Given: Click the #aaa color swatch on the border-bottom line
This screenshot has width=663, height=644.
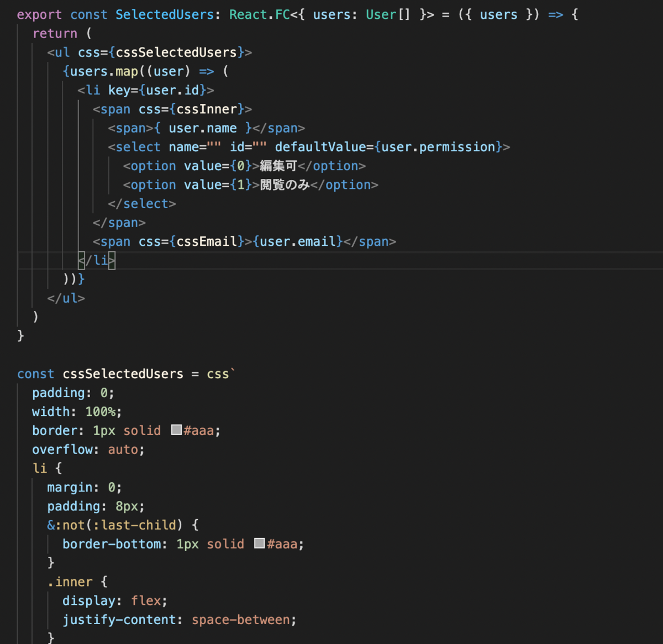Looking at the screenshot, I should [260, 543].
